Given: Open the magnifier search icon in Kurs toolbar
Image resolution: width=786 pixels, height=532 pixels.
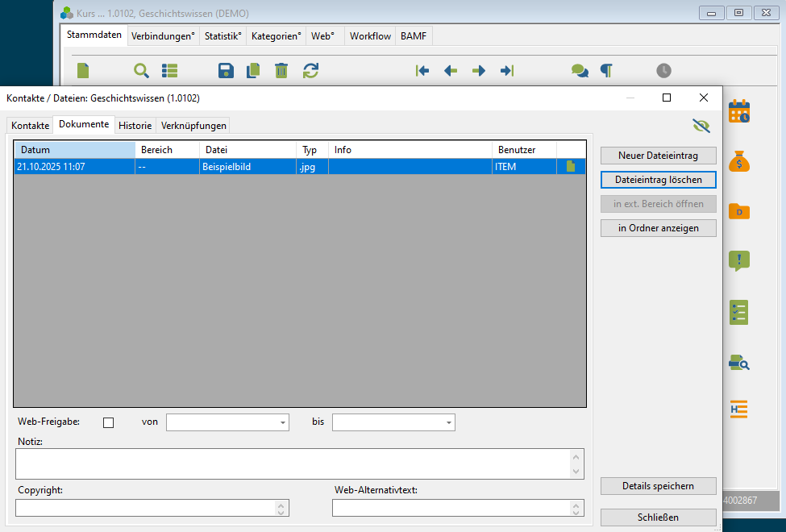Looking at the screenshot, I should (x=141, y=71).
